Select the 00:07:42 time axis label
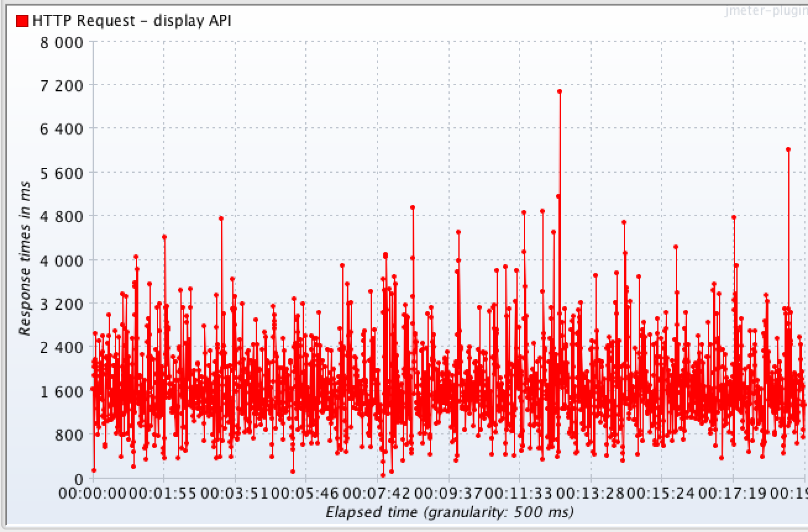The image size is (808, 532). click(x=377, y=493)
